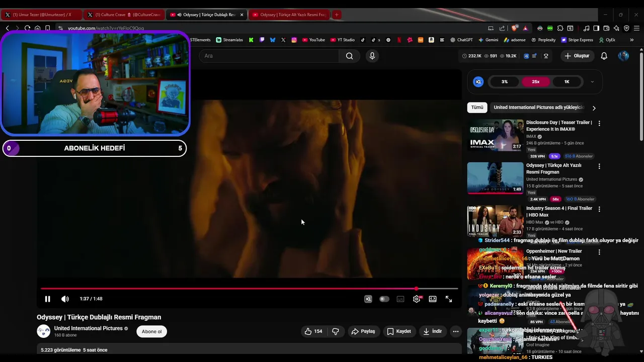Open the Stripe Express bookmark

[x=577, y=40]
